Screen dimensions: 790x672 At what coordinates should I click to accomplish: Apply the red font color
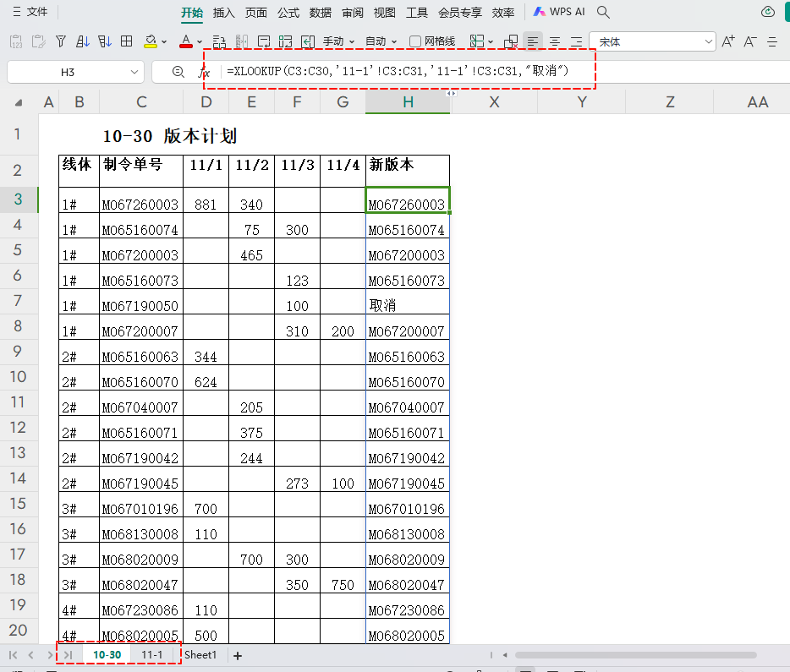point(186,41)
